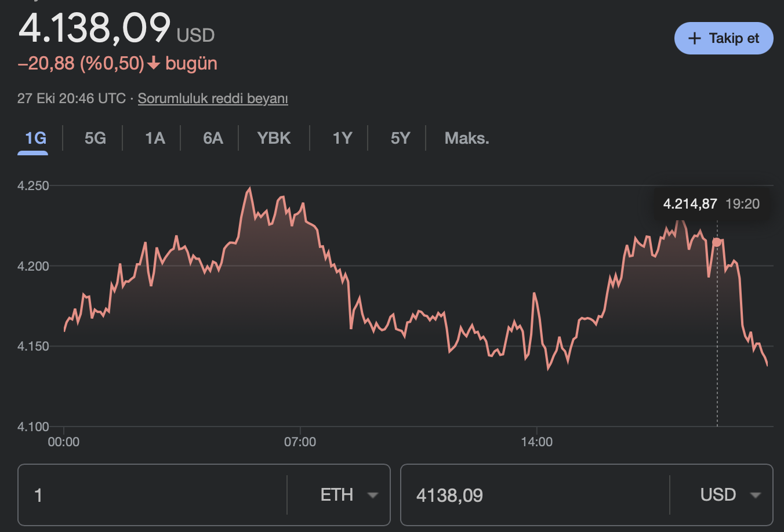
Task: Expand the ETH currency dropdown arrow
Action: pos(373,495)
